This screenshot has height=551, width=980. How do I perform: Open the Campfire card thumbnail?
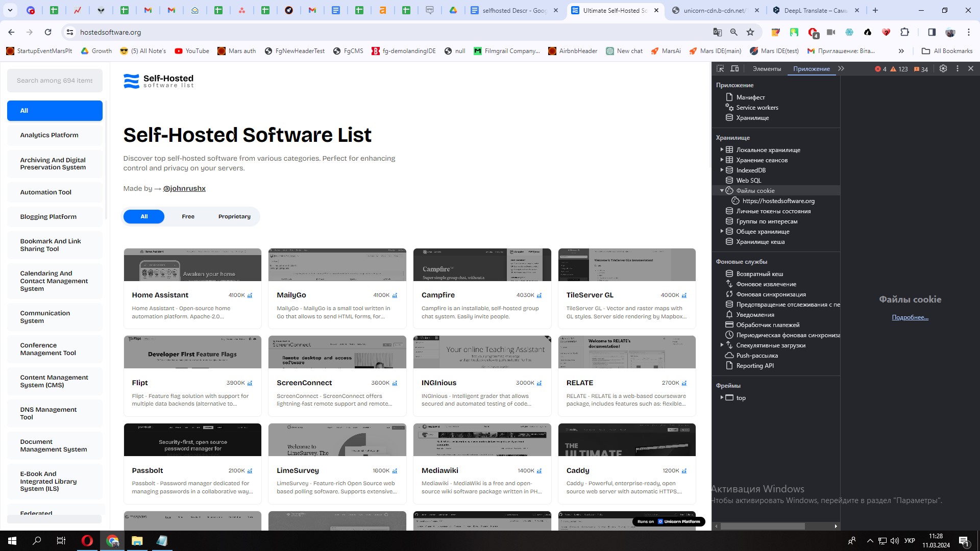click(482, 265)
